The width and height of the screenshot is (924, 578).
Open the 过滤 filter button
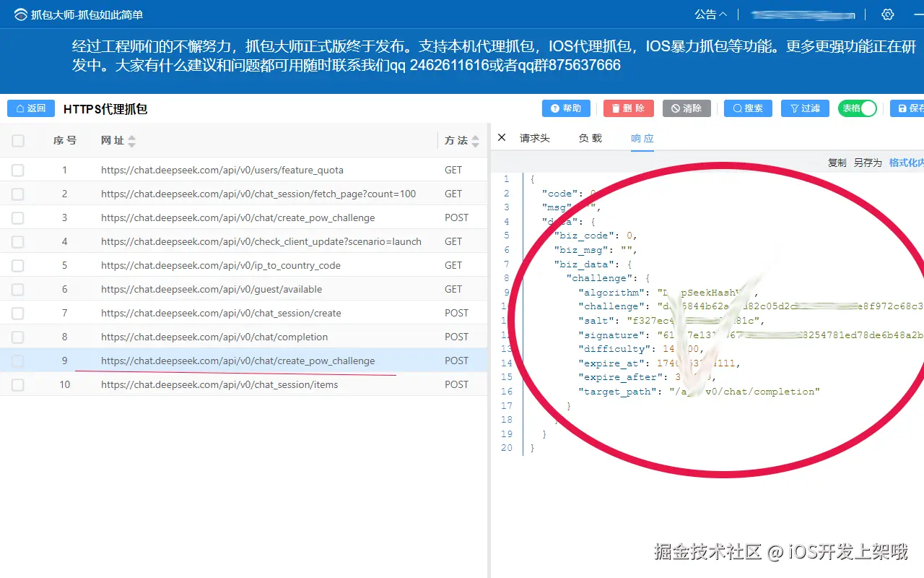[x=806, y=108]
